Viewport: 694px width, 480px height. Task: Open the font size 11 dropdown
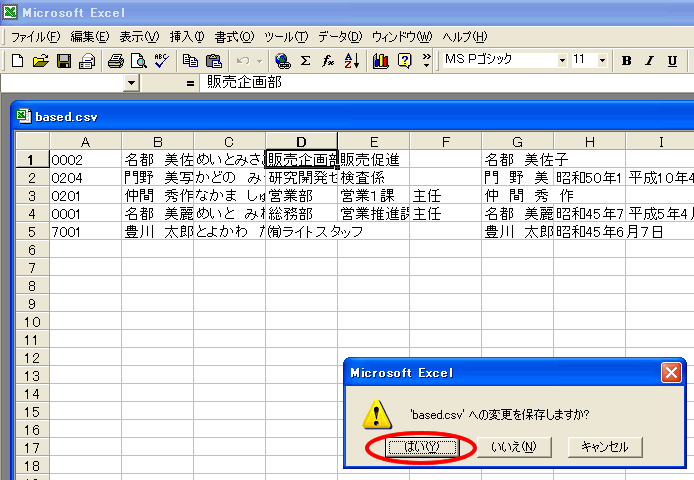point(602,61)
